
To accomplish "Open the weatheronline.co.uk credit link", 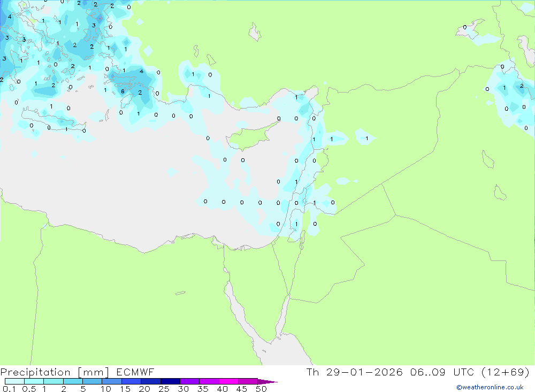I will 490,387.
